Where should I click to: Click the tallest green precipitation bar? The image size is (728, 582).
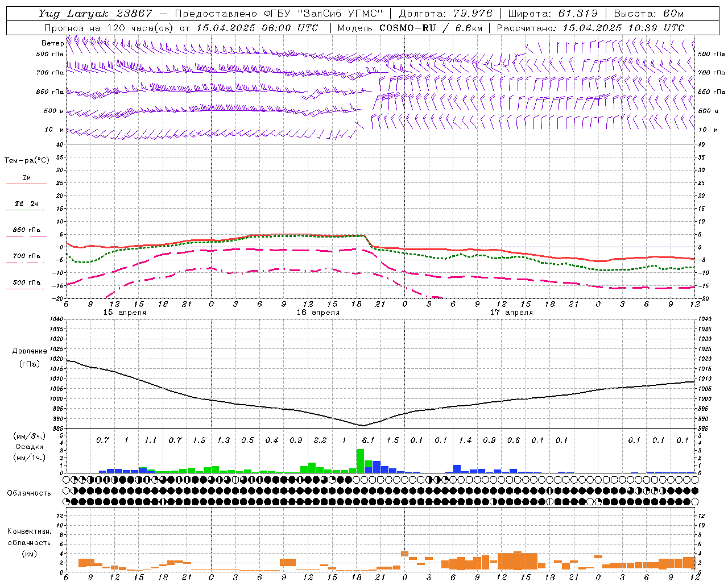pos(360,461)
